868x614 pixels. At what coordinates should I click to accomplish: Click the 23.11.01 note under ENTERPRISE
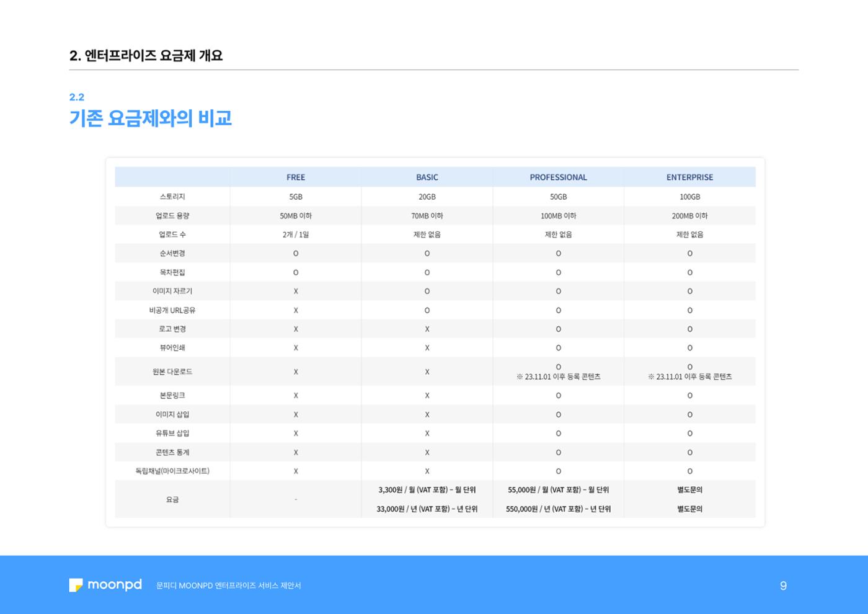(689, 376)
